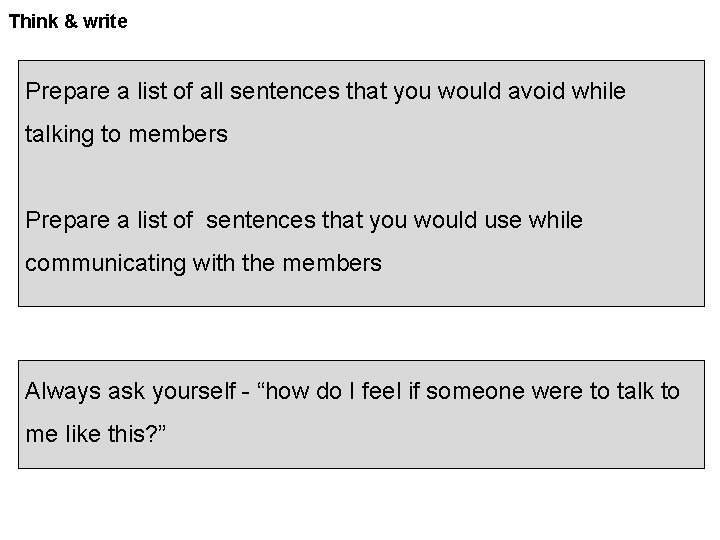Click the "Think & write" slide title
The image size is (720, 540).
click(x=68, y=20)
